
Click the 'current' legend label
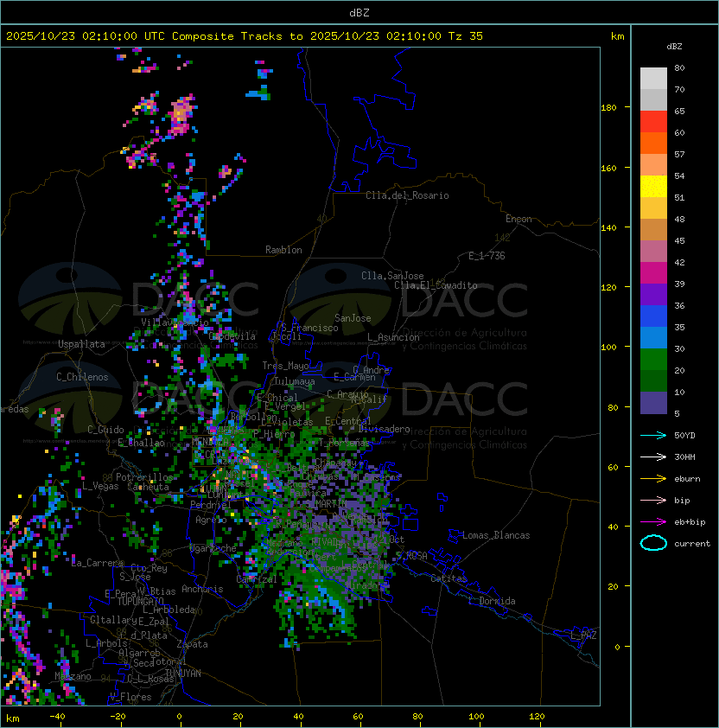pos(692,544)
